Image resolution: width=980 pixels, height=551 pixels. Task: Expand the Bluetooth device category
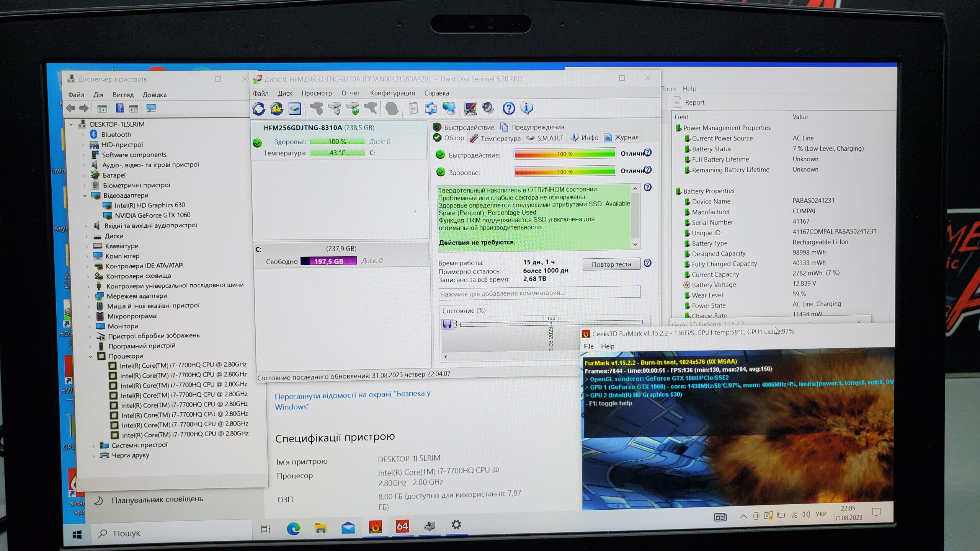(83, 135)
